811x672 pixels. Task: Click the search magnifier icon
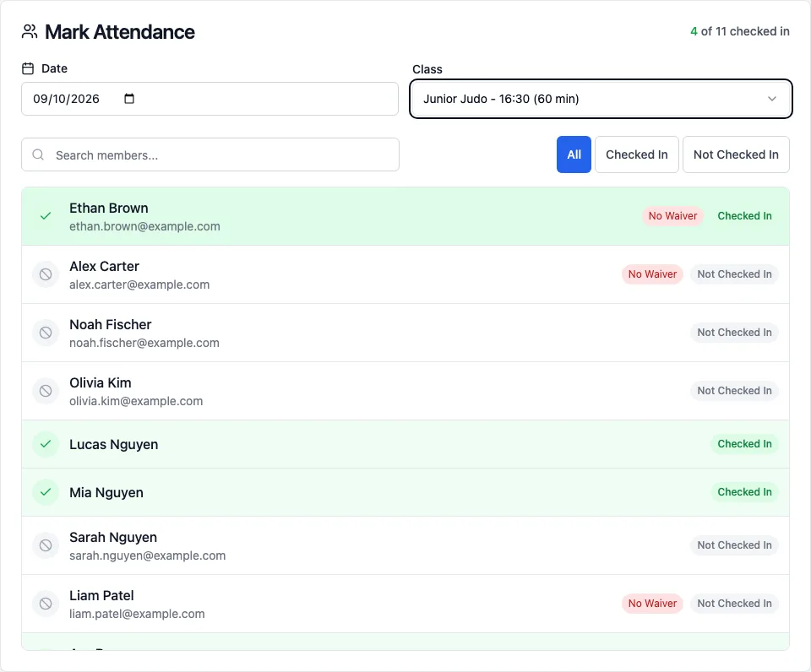tap(38, 154)
